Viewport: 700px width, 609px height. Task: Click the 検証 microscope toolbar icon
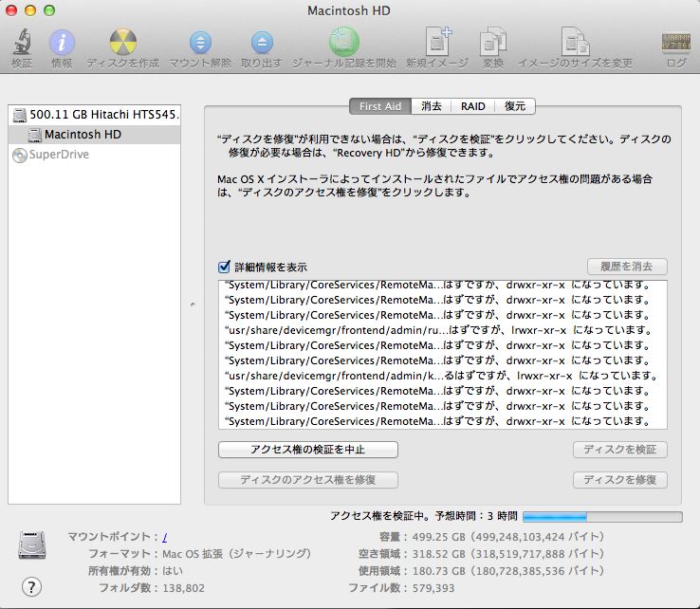pos(22,42)
